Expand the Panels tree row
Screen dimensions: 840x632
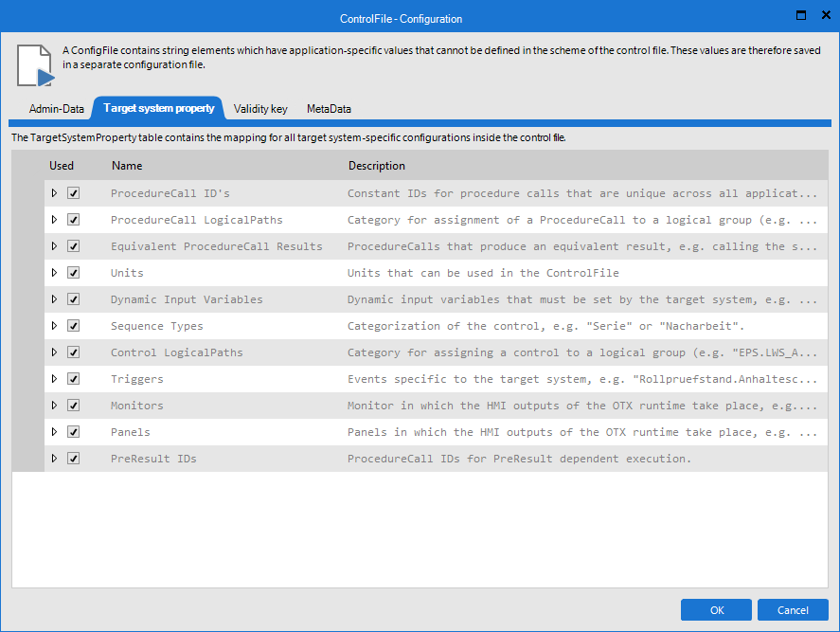[x=54, y=432]
